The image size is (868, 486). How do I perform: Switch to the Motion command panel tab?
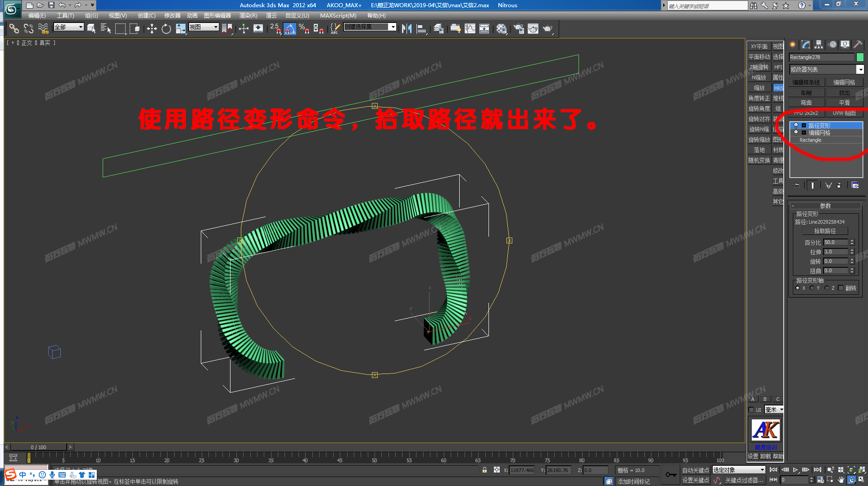point(832,44)
